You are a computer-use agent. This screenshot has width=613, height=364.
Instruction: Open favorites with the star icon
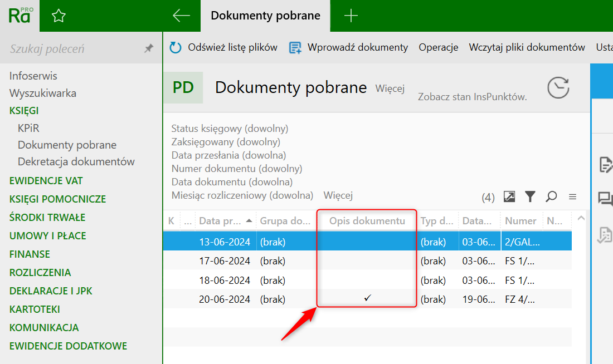[x=59, y=16]
